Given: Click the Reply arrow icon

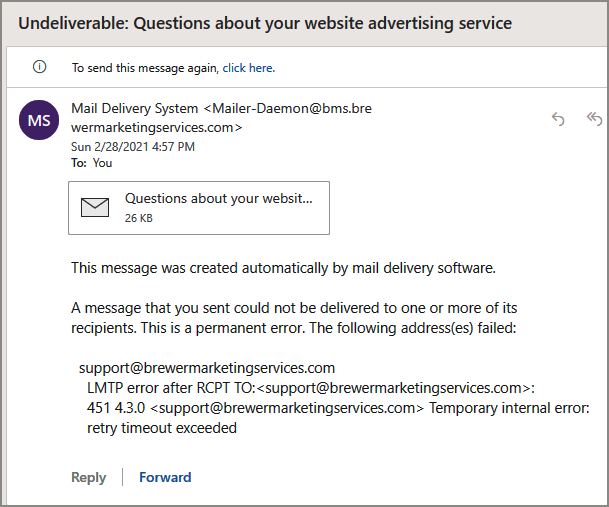Looking at the screenshot, I should (x=558, y=119).
